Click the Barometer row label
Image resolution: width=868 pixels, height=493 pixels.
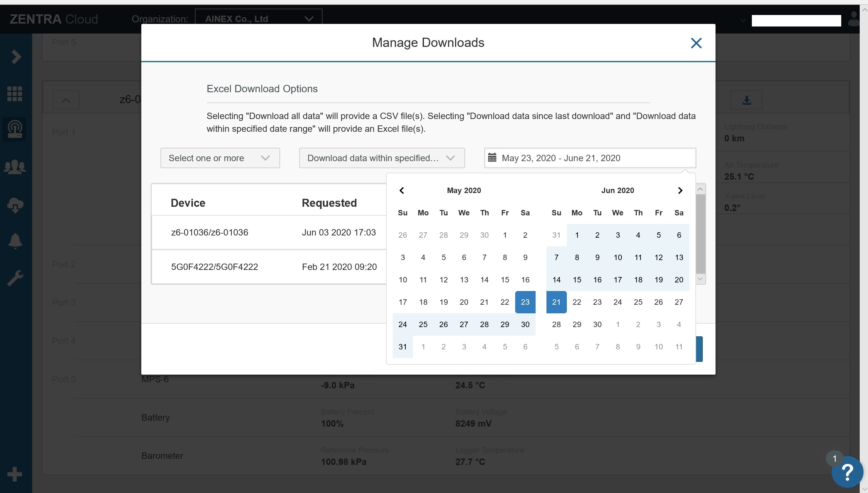[162, 456]
